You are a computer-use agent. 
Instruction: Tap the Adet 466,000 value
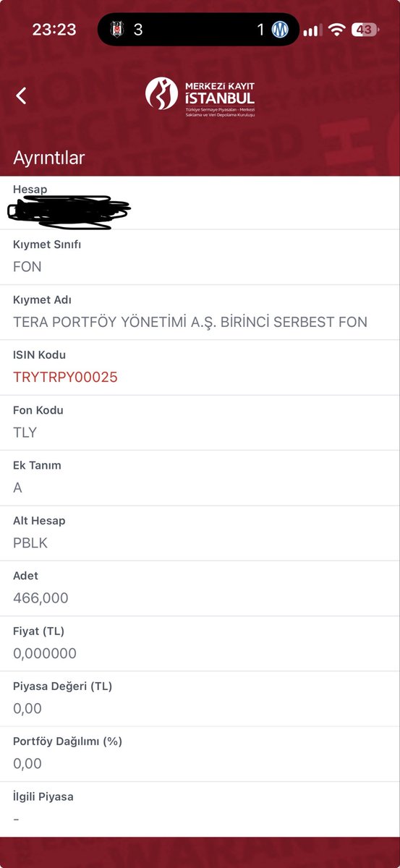coord(41,598)
